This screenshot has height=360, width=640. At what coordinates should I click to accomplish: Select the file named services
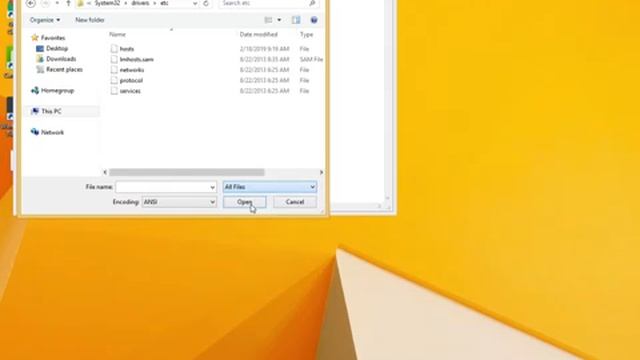click(130, 91)
